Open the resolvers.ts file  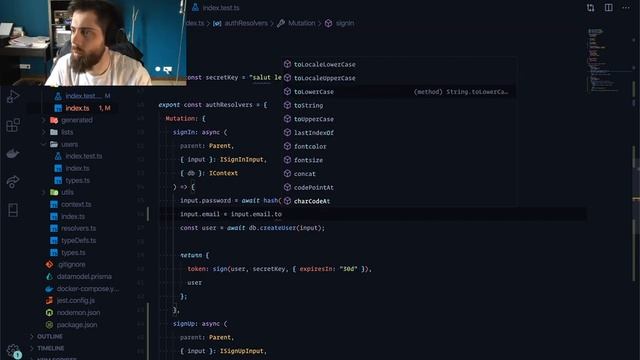click(x=78, y=228)
